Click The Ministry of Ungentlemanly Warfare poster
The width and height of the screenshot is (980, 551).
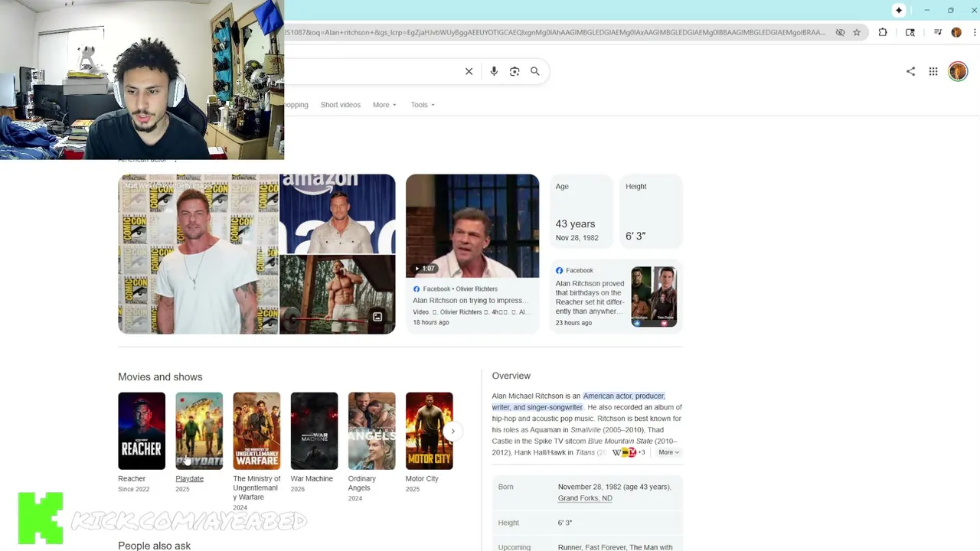256,431
